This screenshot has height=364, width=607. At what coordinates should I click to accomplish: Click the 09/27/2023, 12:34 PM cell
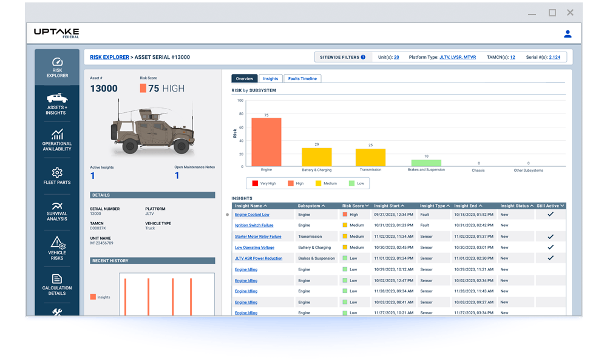394,214
